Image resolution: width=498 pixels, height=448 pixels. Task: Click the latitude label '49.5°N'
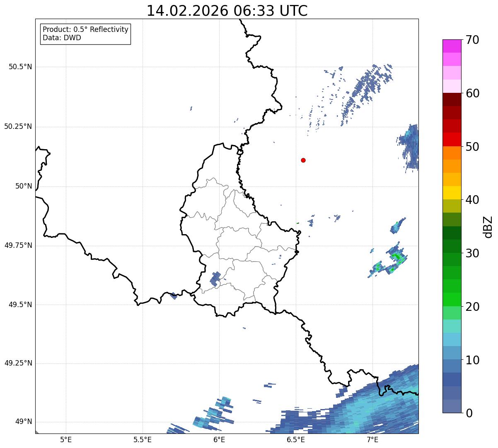[20, 305]
